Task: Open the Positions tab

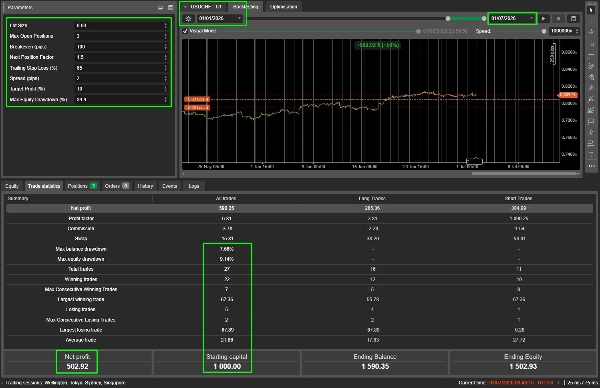Action: point(82,186)
